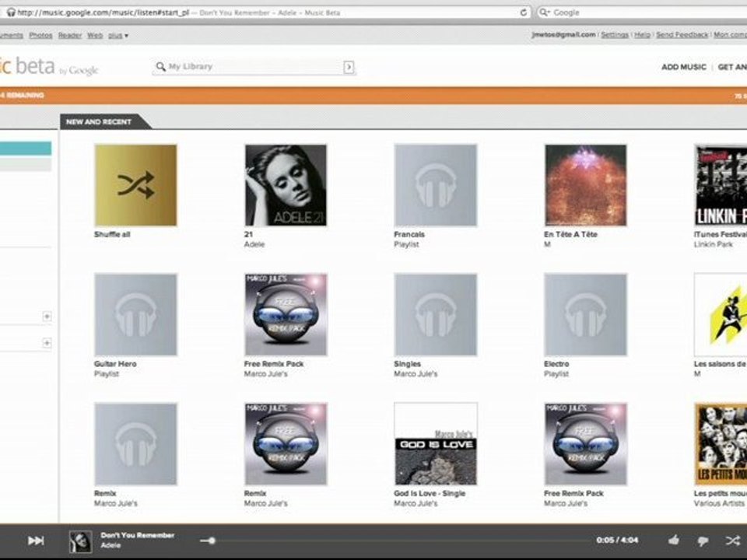747x560 pixels.
Task: Open the Settings link at top right
Action: tap(615, 35)
